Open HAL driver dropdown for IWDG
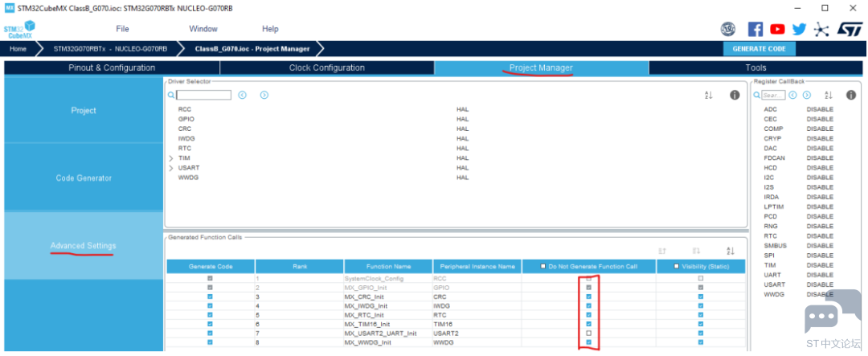Image resolution: width=868 pixels, height=356 pixels. [x=462, y=138]
